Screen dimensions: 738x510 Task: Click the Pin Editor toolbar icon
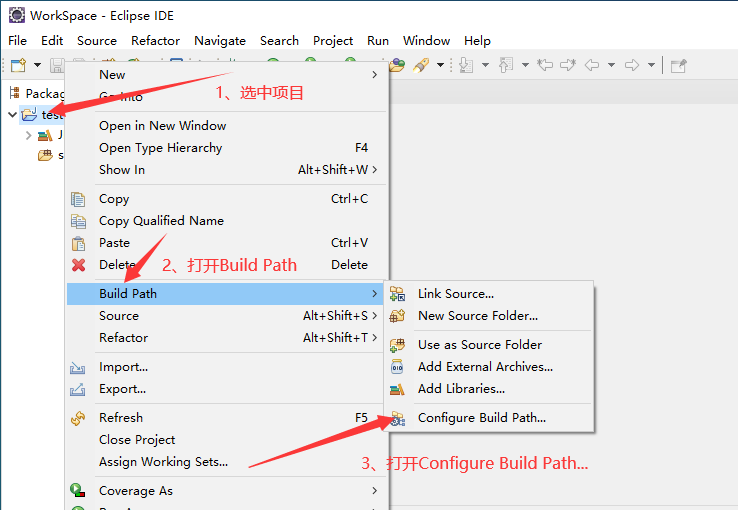679,65
